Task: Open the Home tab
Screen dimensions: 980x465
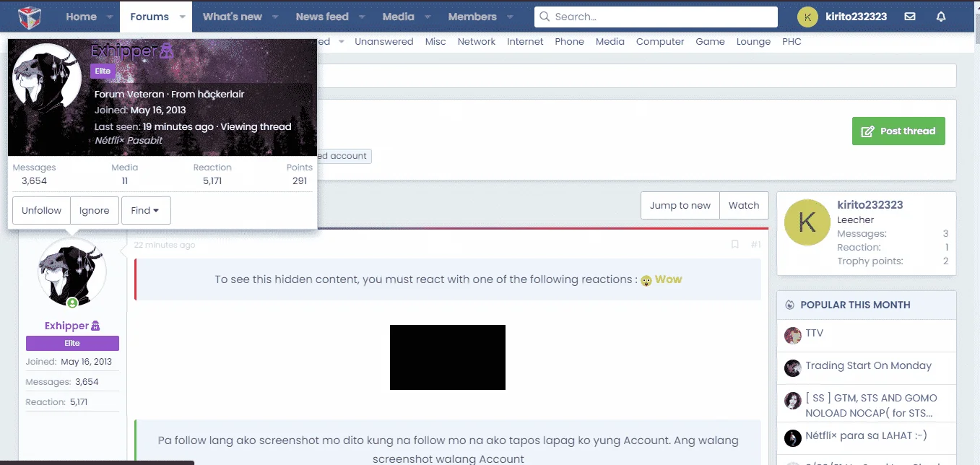Action: pos(82,17)
